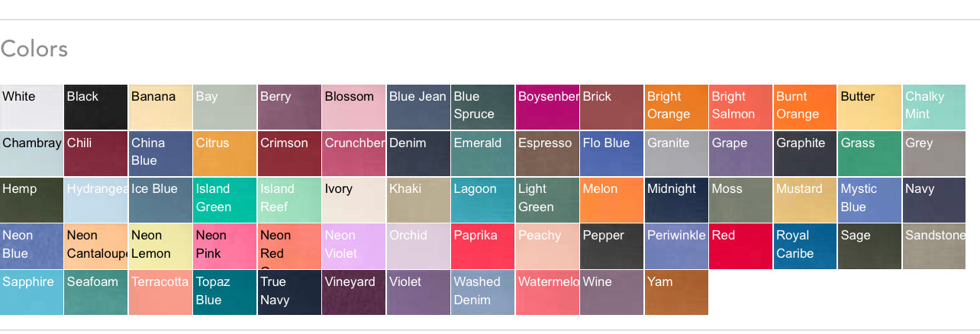Click the Crunchberry color swatch
Screen dimensions: 980x334
353,154
